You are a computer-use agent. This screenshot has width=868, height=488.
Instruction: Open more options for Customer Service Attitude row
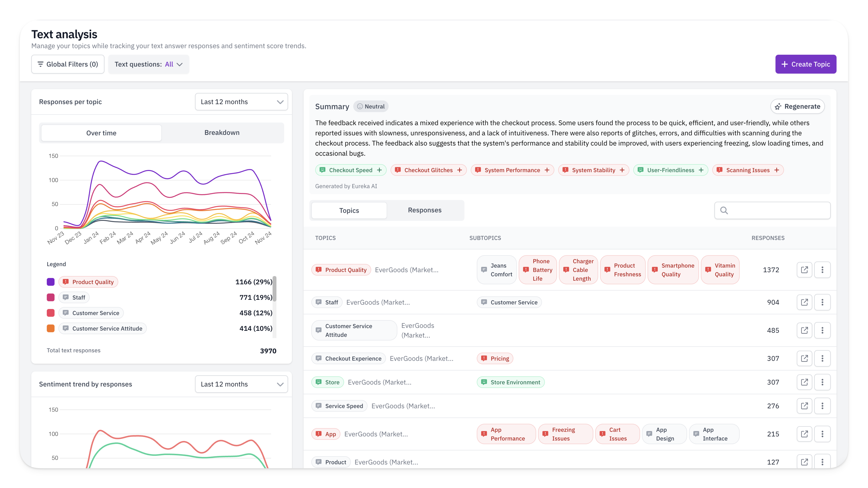[x=822, y=330]
